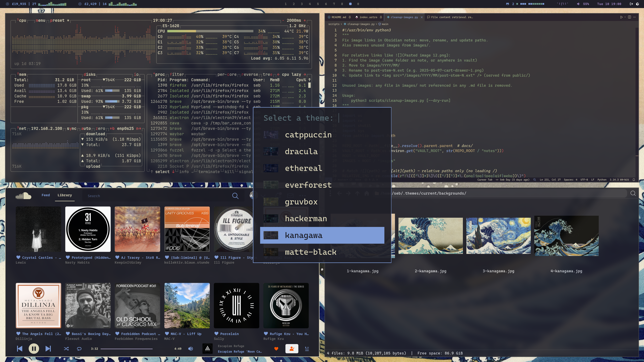The height and width of the screenshot is (362, 644).
Task: Click the file manager search icon
Action: click(633, 193)
